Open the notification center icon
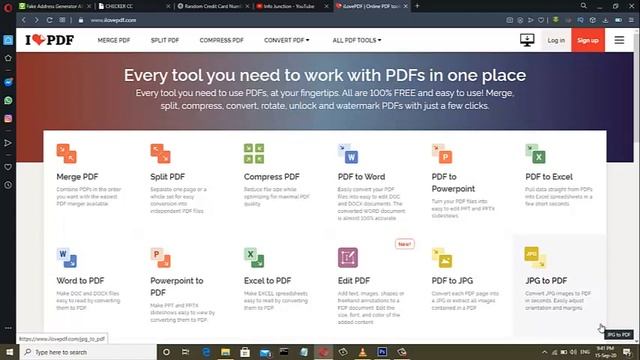The width and height of the screenshot is (640, 360). click(627, 352)
